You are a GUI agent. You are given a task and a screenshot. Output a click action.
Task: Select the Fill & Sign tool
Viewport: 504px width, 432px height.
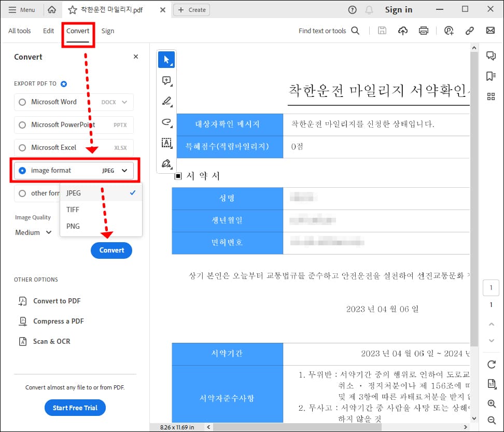[166, 163]
